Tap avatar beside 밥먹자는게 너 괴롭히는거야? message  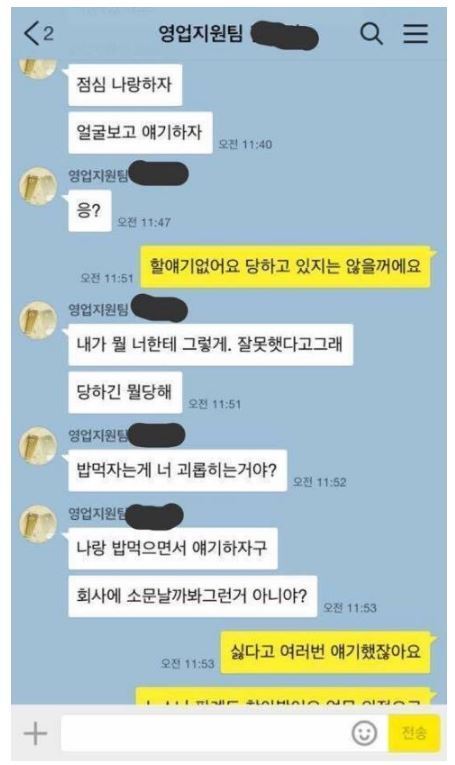tap(38, 446)
